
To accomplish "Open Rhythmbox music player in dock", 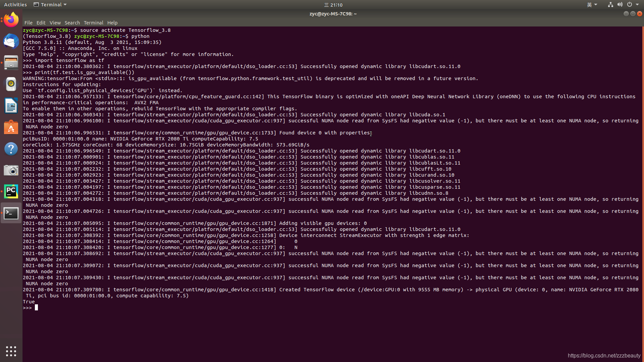I will pos(11,84).
